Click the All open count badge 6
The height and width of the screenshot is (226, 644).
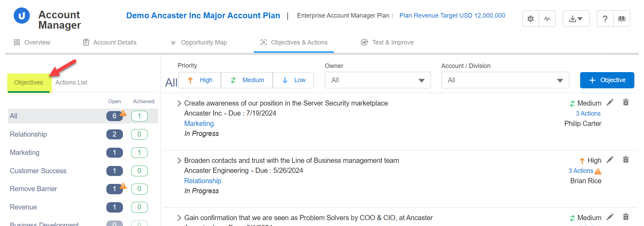coord(114,116)
